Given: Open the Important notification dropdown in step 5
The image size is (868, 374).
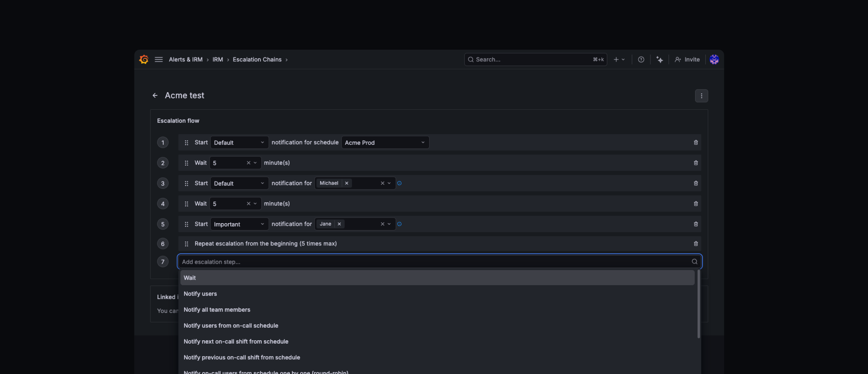Looking at the screenshot, I should pos(239,224).
